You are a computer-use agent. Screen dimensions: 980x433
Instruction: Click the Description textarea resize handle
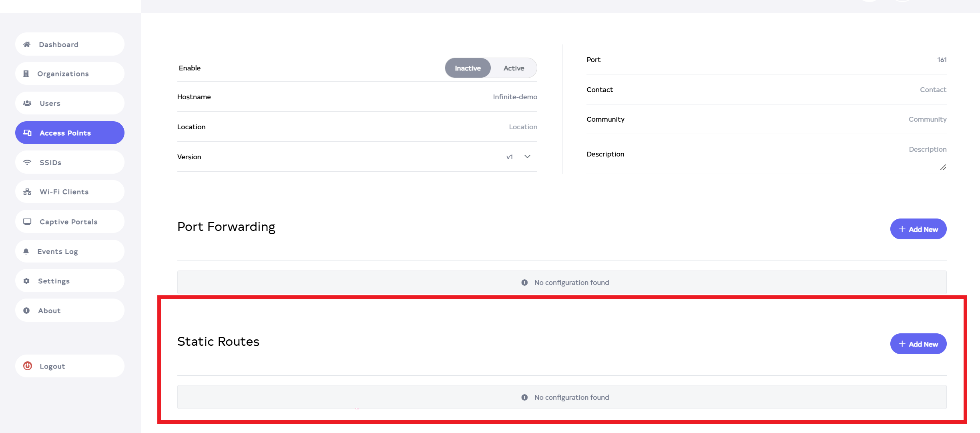pyautogui.click(x=943, y=167)
